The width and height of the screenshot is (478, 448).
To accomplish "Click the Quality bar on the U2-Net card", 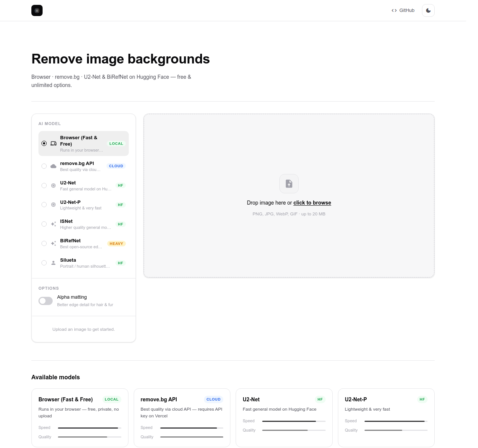I will click(294, 430).
